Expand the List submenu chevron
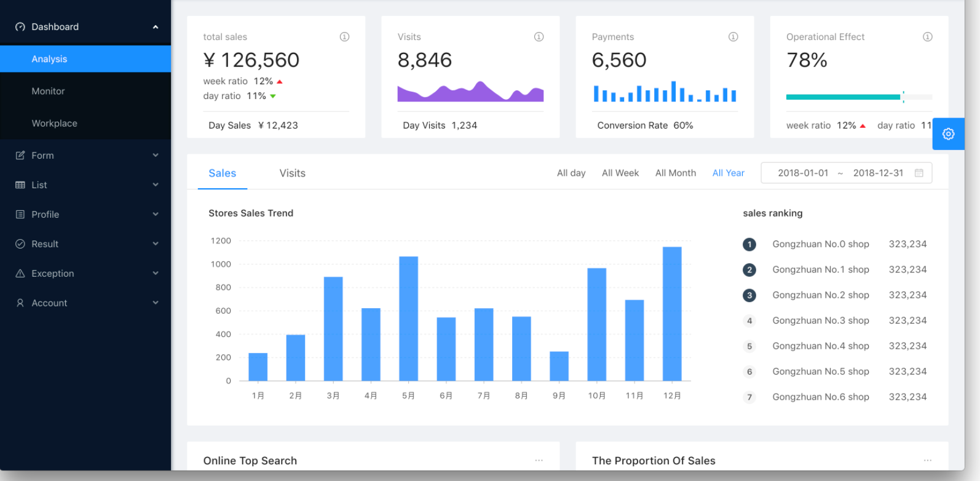 coord(156,185)
